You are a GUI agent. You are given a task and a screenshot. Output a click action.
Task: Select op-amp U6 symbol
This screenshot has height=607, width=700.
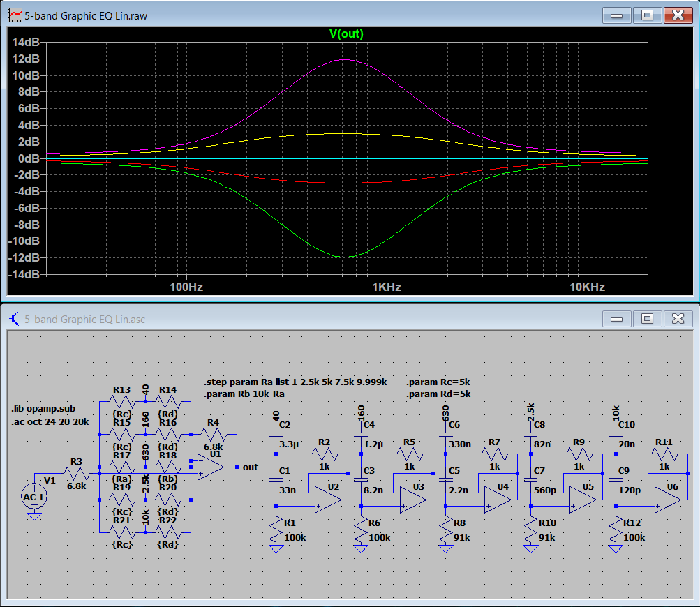pyautogui.click(x=668, y=500)
